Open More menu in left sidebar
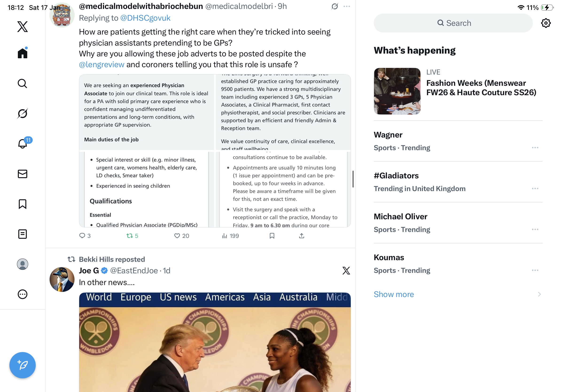This screenshot has width=561, height=392. coord(23,294)
